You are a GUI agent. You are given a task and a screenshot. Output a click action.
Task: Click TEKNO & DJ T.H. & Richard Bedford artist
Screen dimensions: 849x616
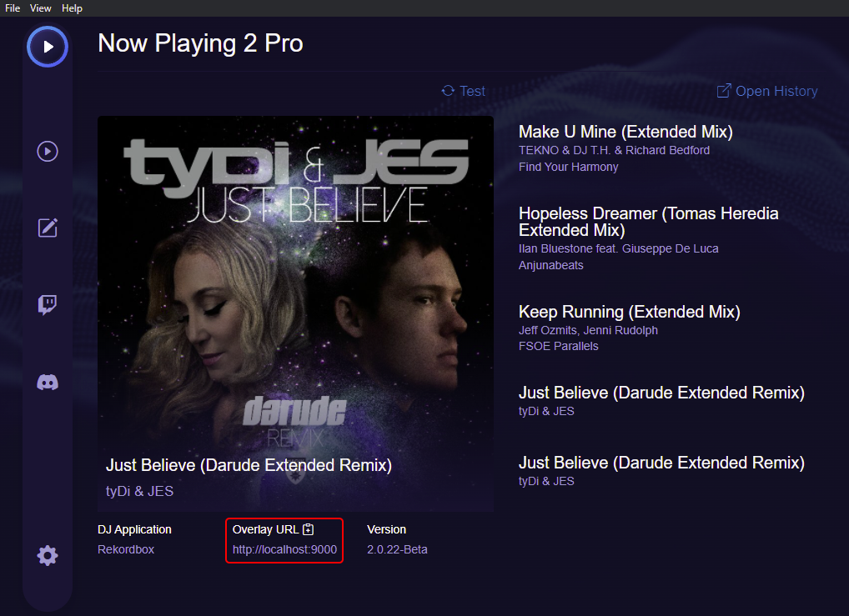[614, 150]
